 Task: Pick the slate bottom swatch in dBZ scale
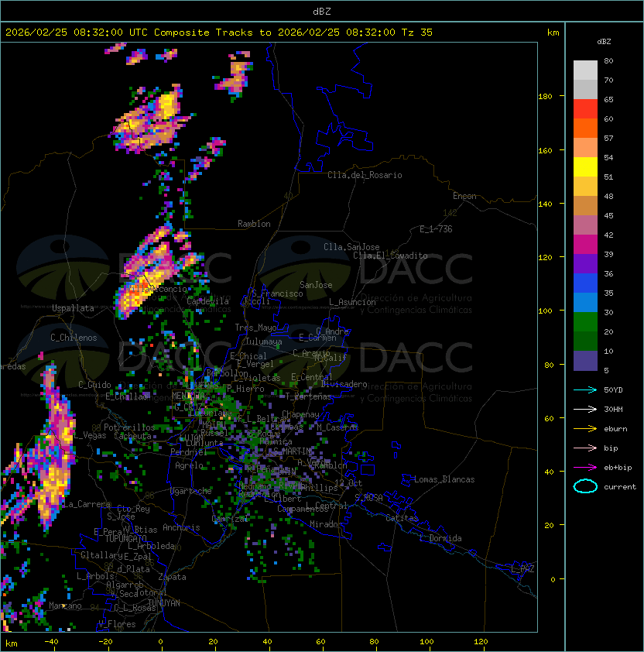point(585,361)
